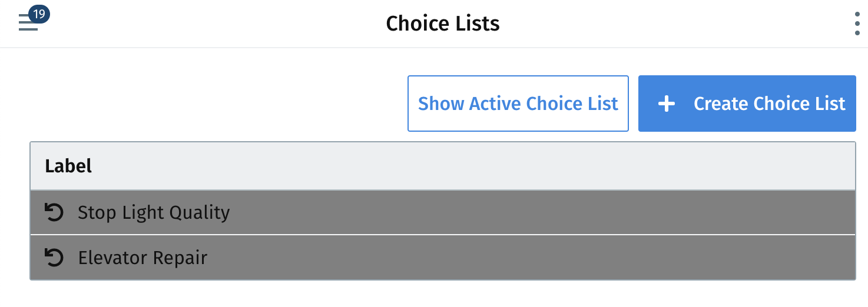The width and height of the screenshot is (868, 307).
Task: Click the Choice Lists page title
Action: 443,24
